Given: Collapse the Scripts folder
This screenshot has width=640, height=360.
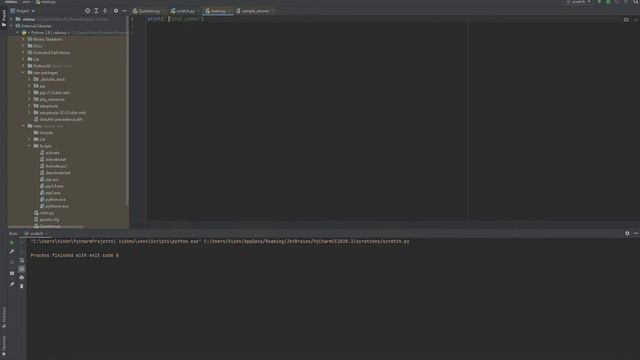Looking at the screenshot, I should [x=29, y=146].
